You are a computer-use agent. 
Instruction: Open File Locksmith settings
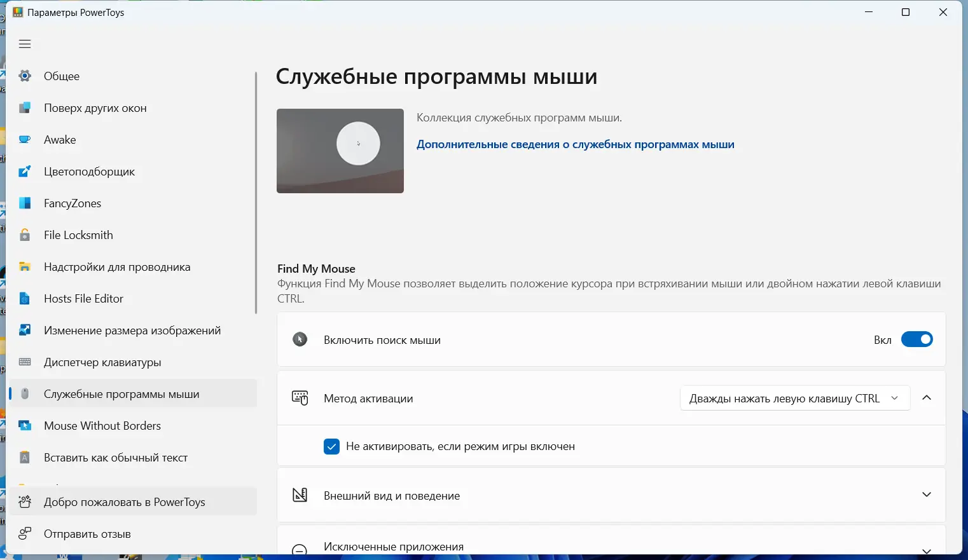[x=133, y=235]
